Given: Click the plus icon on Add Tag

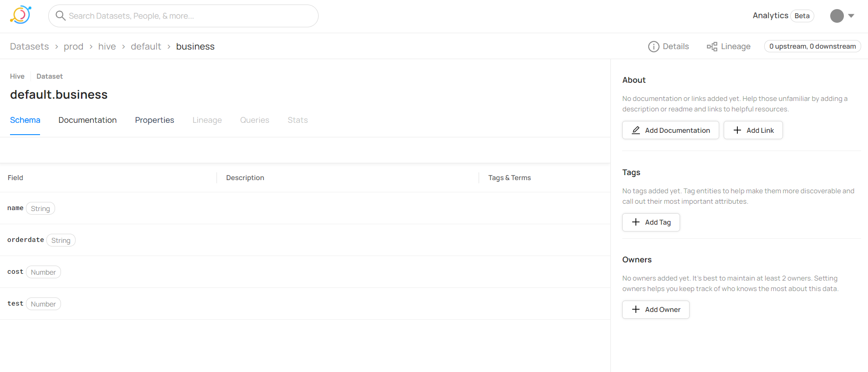Looking at the screenshot, I should (x=636, y=222).
